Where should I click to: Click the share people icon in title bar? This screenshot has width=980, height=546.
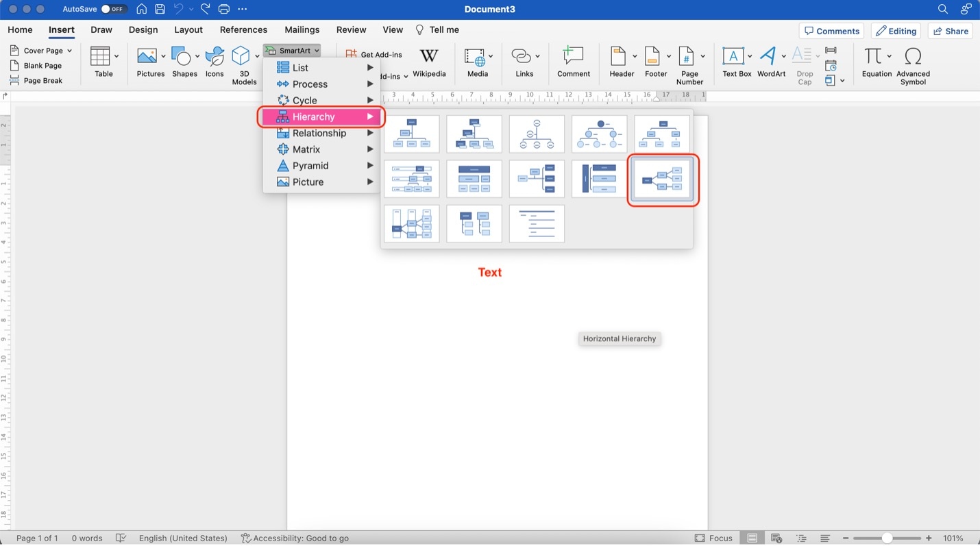(x=966, y=10)
